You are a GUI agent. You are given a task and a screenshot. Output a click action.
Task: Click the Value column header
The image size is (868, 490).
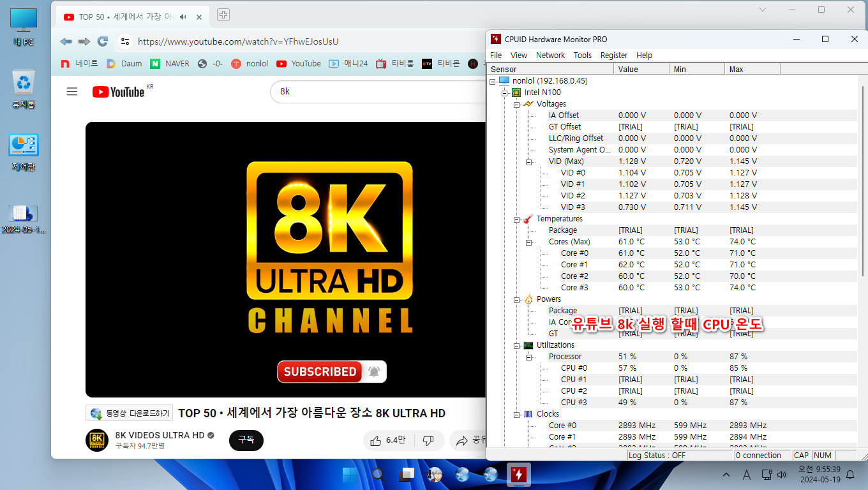[x=641, y=69]
